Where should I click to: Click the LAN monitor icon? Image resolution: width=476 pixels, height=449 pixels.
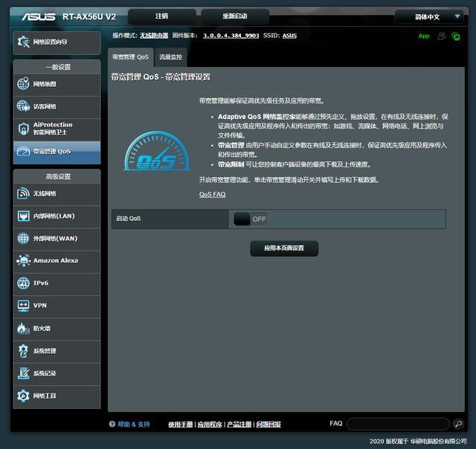pos(23,216)
